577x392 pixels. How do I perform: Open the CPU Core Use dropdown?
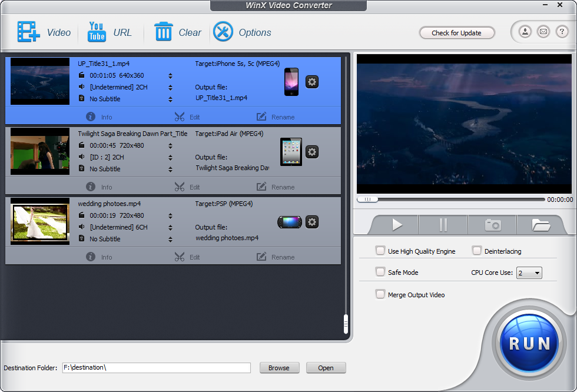[529, 273]
